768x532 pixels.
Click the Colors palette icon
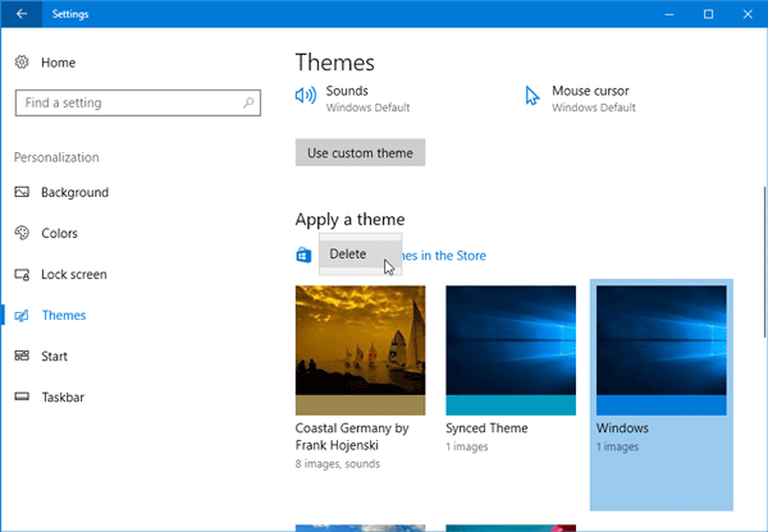click(22, 233)
